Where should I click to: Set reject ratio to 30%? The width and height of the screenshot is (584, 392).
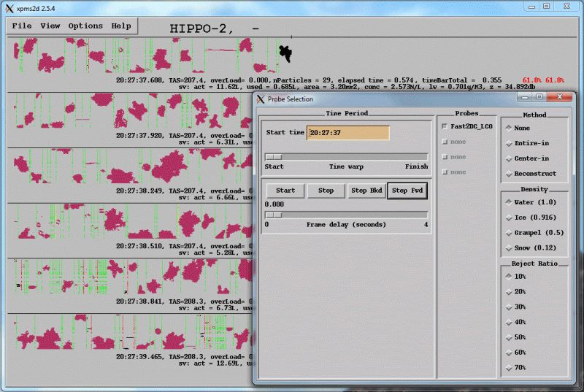coord(507,307)
